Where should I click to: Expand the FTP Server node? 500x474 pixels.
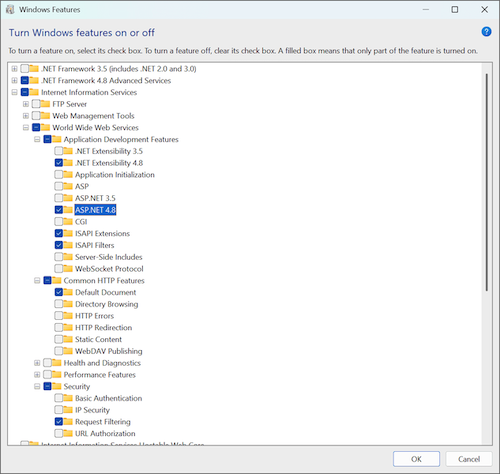tap(26, 104)
